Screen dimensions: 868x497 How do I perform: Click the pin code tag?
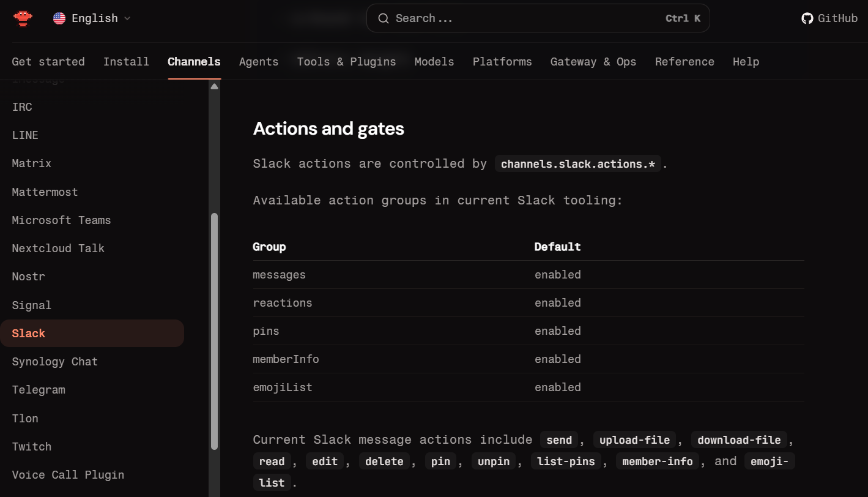(x=440, y=461)
